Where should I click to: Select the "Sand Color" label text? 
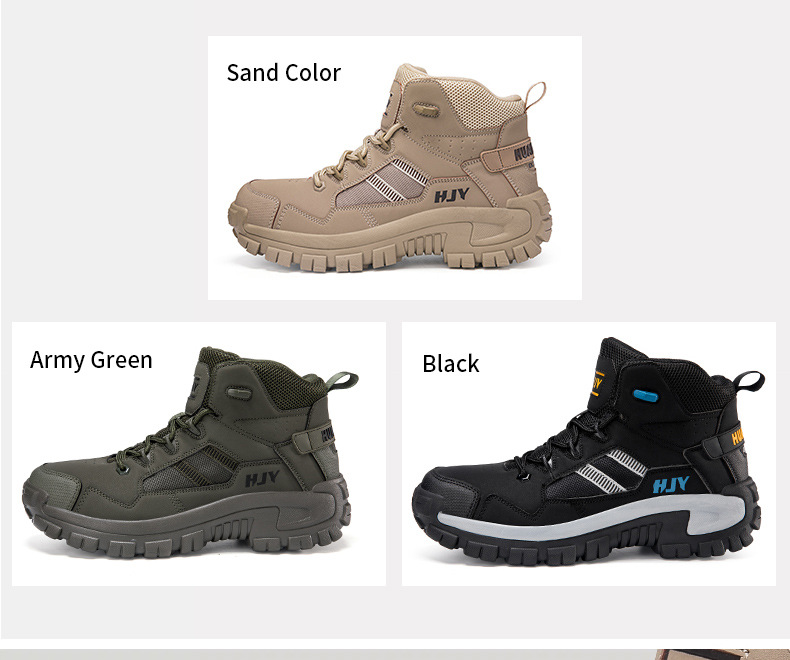pos(284,73)
